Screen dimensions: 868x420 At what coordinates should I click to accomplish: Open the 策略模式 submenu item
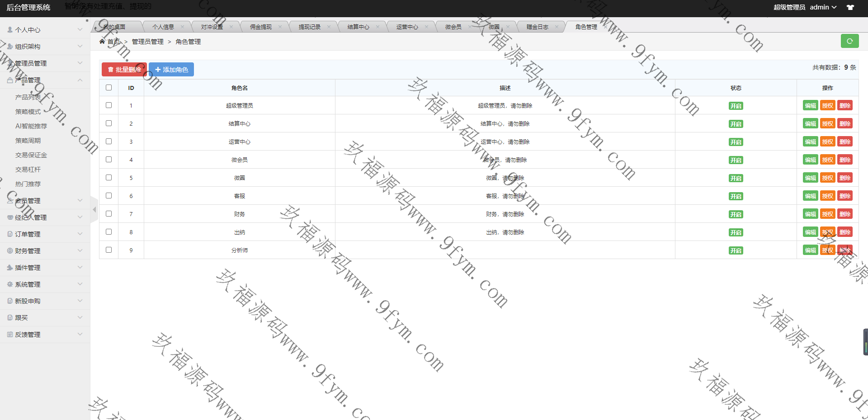28,112
